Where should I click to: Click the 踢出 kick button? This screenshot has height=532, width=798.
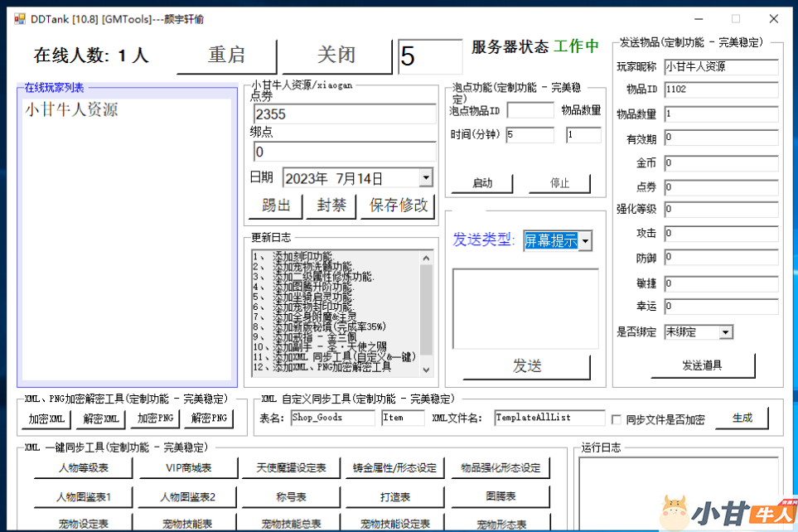click(x=276, y=206)
